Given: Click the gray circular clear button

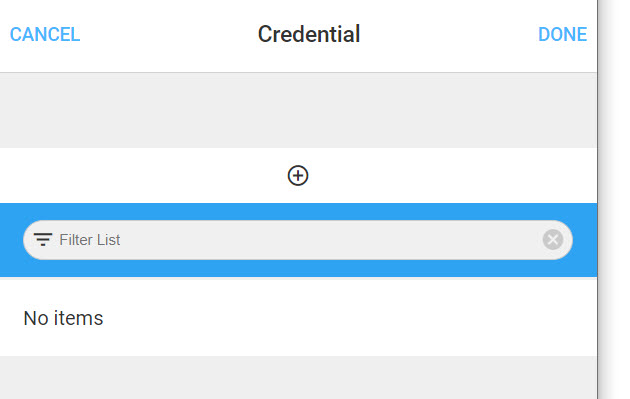Looking at the screenshot, I should point(553,240).
